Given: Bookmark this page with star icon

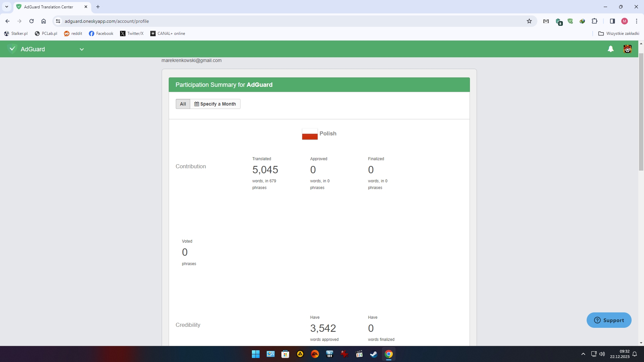Looking at the screenshot, I should pyautogui.click(x=529, y=21).
